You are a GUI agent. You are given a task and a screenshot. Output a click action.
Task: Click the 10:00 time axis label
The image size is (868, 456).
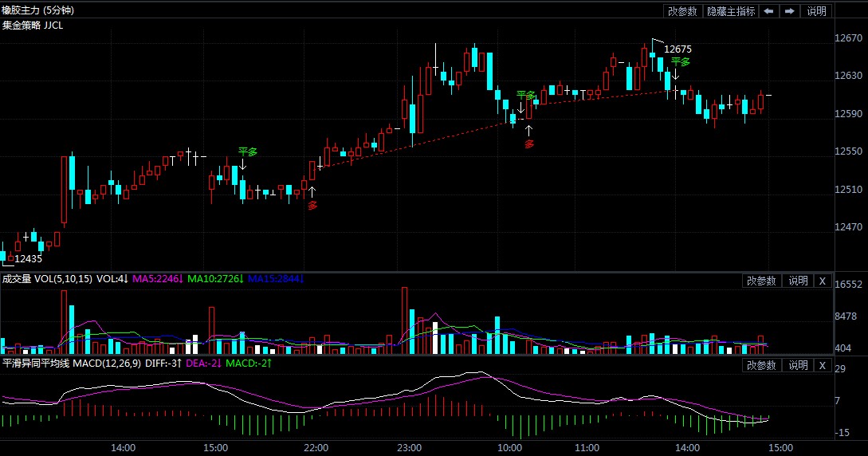509,448
